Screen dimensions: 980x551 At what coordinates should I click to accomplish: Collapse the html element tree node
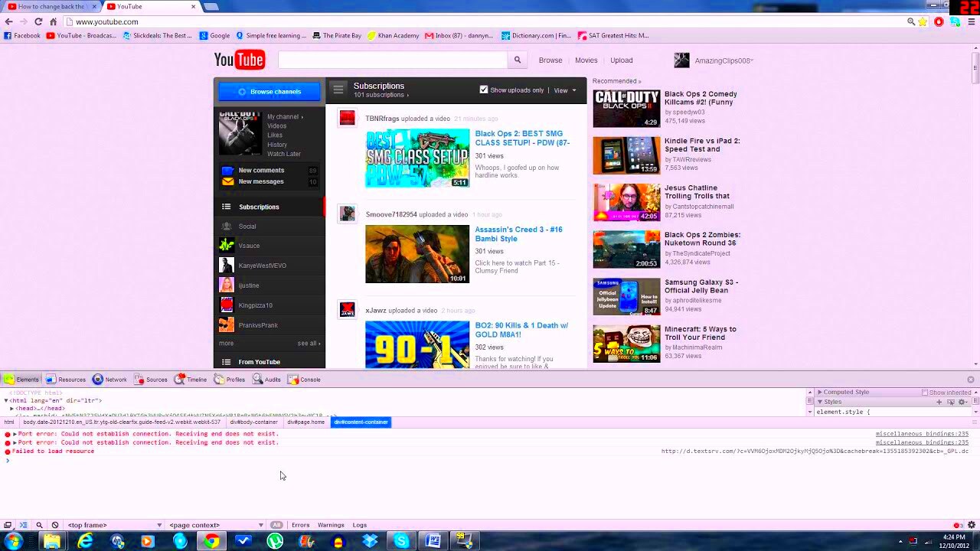coord(6,400)
